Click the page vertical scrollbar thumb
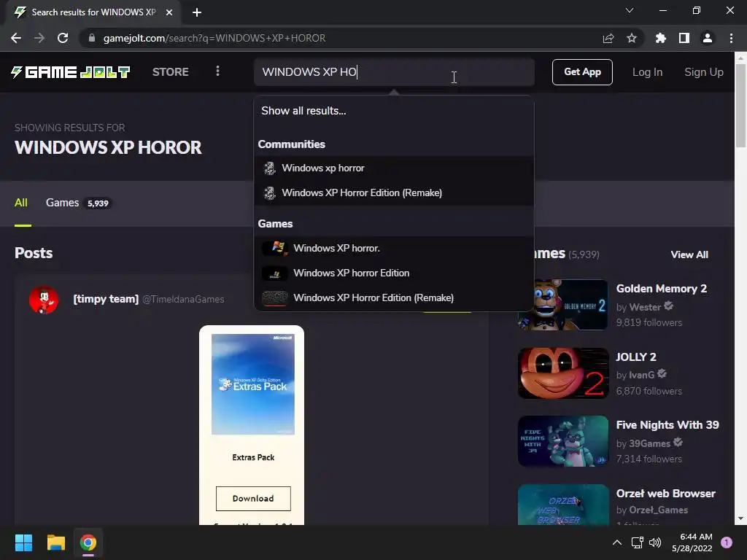 740,105
